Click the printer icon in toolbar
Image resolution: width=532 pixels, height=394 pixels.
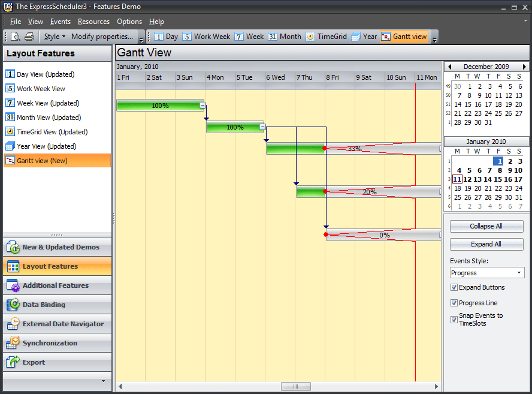29,37
